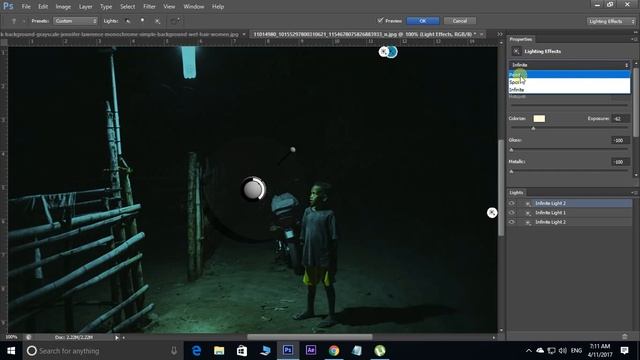Image resolution: width=640 pixels, height=360 pixels.
Task: Open the green uTorrent taskbar icon
Action: tap(380, 350)
